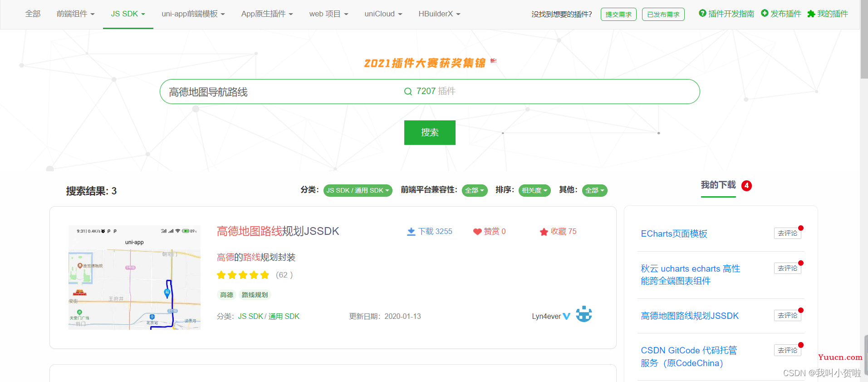Click the 更新日期 2020-01-13 text
This screenshot has width=868, height=382.
point(385,316)
